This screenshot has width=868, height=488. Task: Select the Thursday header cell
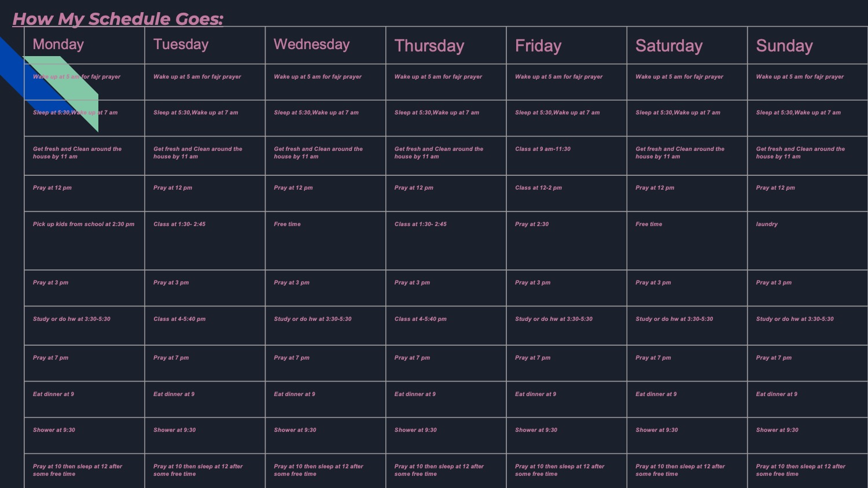[429, 46]
